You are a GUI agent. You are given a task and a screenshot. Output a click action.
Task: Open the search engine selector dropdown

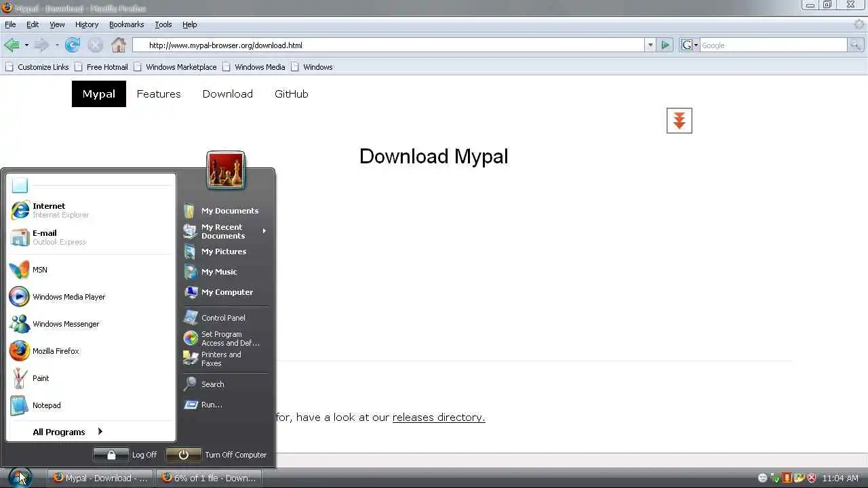(x=689, y=45)
